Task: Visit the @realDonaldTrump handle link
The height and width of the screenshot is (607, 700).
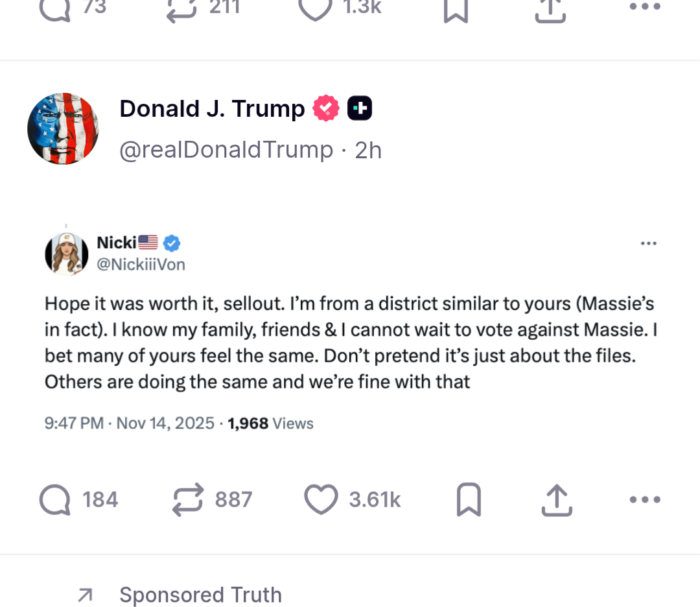Action: 226,150
